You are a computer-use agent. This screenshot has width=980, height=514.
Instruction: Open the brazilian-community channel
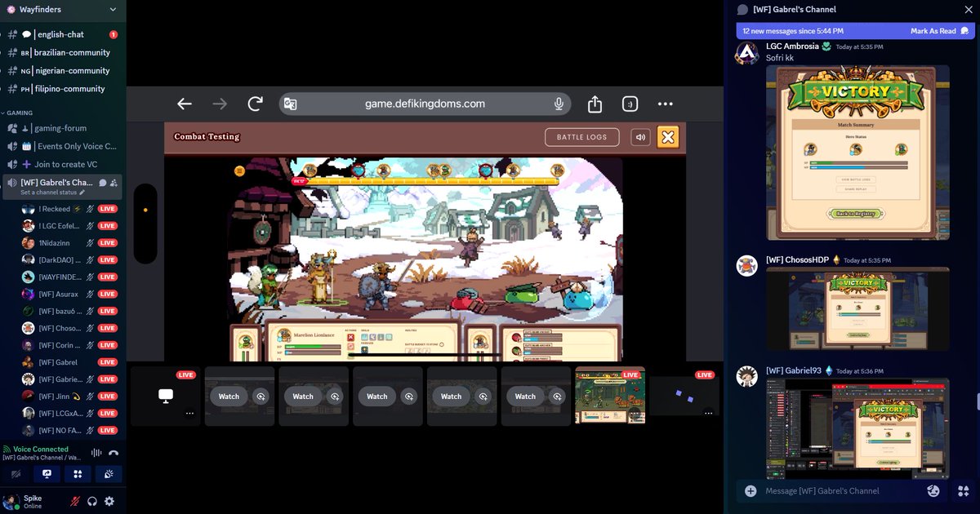63,52
